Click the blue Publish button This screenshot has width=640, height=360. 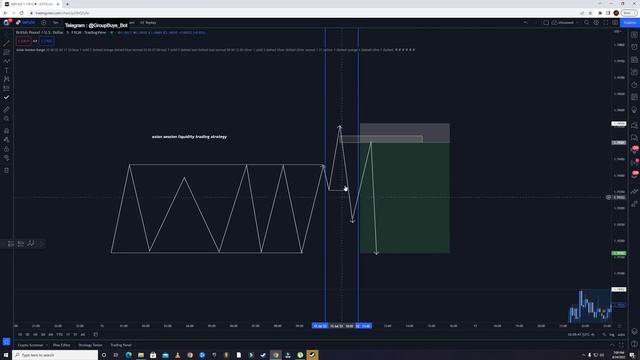629,22
